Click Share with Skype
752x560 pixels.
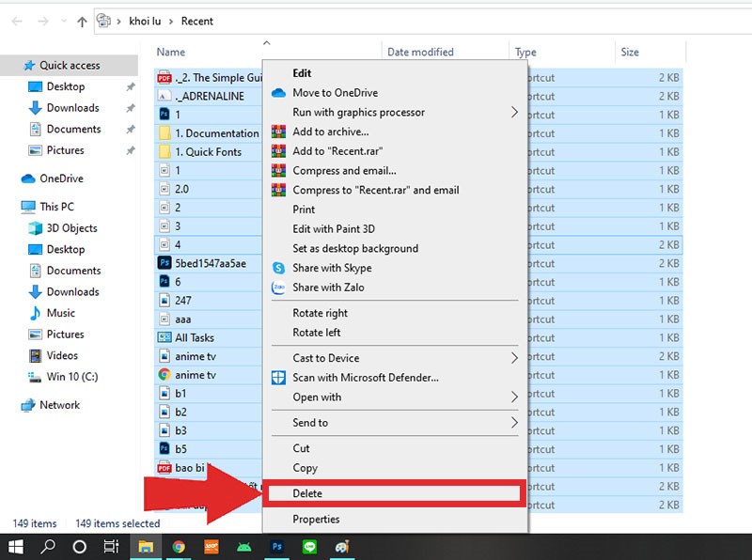pyautogui.click(x=395, y=268)
